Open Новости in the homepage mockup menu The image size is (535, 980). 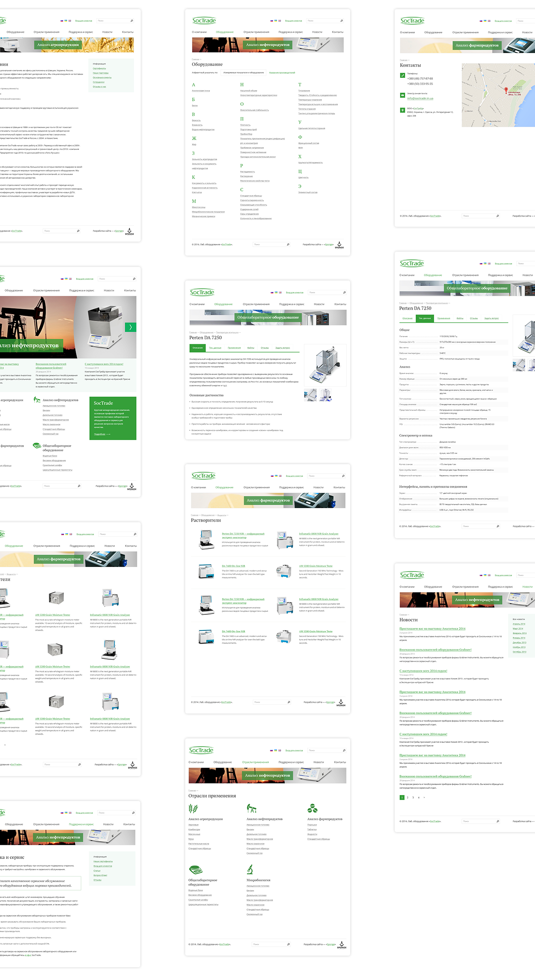tap(109, 291)
